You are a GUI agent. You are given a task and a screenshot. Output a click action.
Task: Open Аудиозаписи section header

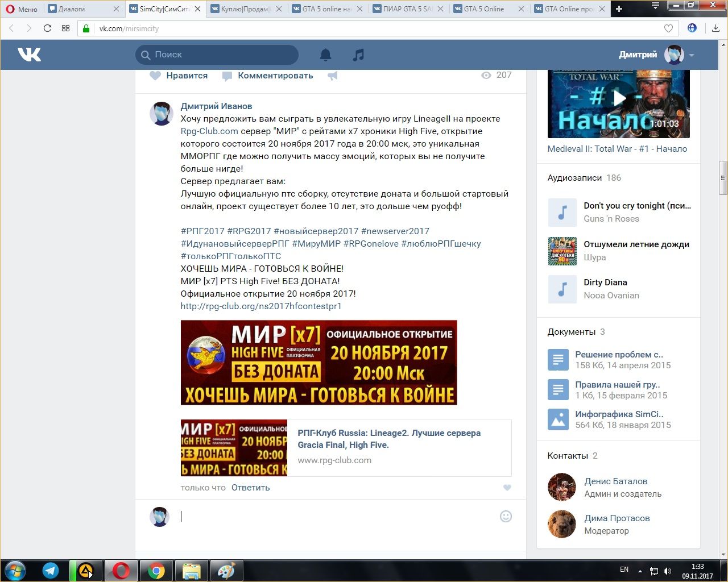tap(574, 178)
